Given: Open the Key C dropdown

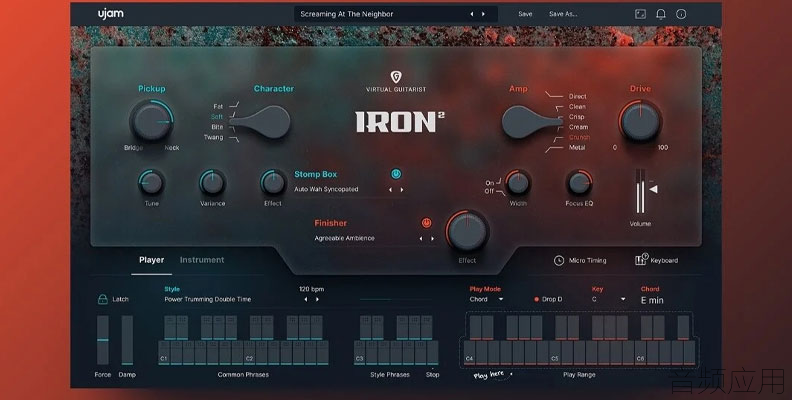Looking at the screenshot, I should (609, 299).
